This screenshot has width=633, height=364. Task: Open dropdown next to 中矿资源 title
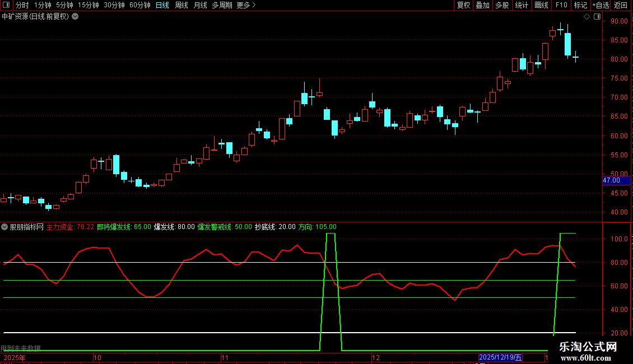pos(75,17)
